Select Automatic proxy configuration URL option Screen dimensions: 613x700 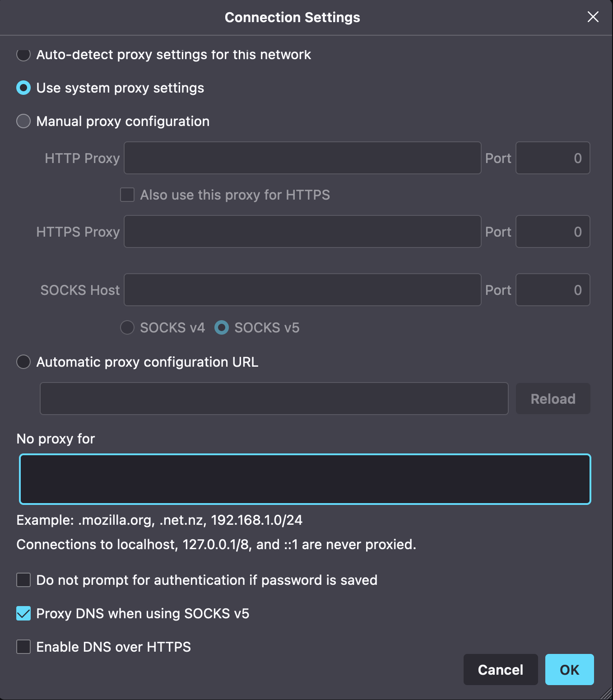point(23,362)
